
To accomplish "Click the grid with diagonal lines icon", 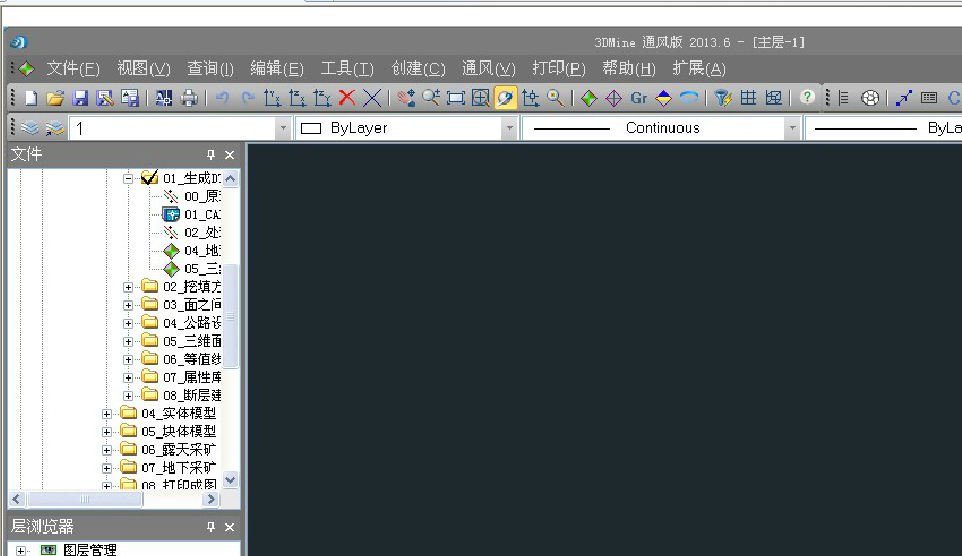I will point(773,98).
